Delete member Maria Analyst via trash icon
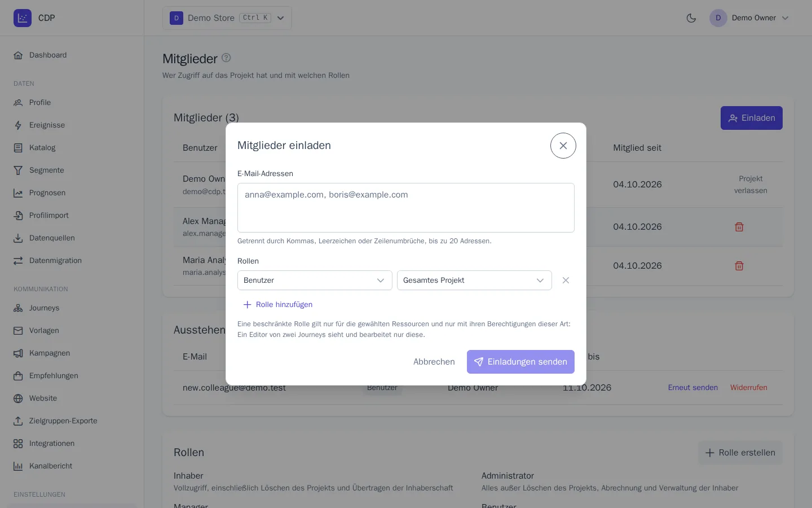 coord(739,266)
